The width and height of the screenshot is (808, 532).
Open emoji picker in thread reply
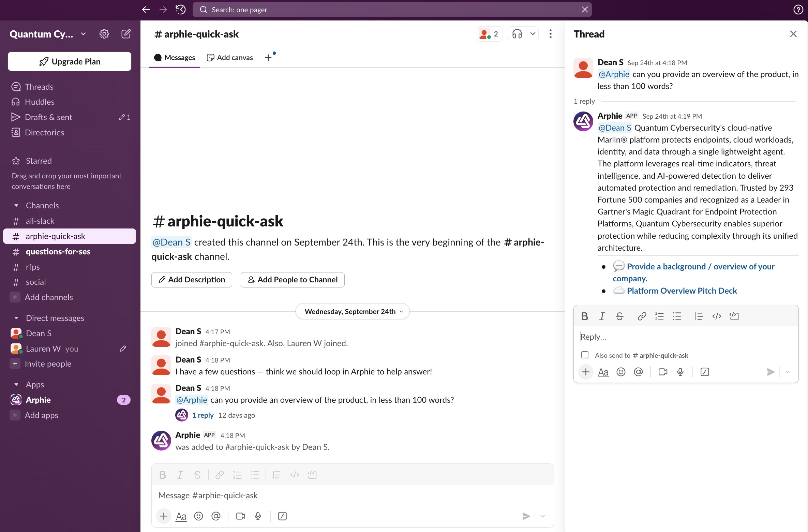(621, 372)
